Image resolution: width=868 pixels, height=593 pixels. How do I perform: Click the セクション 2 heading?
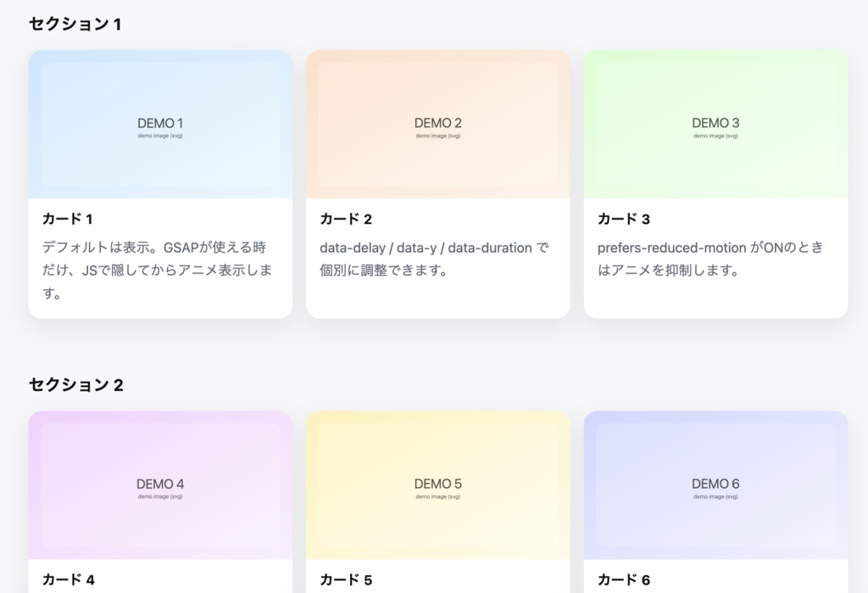click(x=75, y=384)
